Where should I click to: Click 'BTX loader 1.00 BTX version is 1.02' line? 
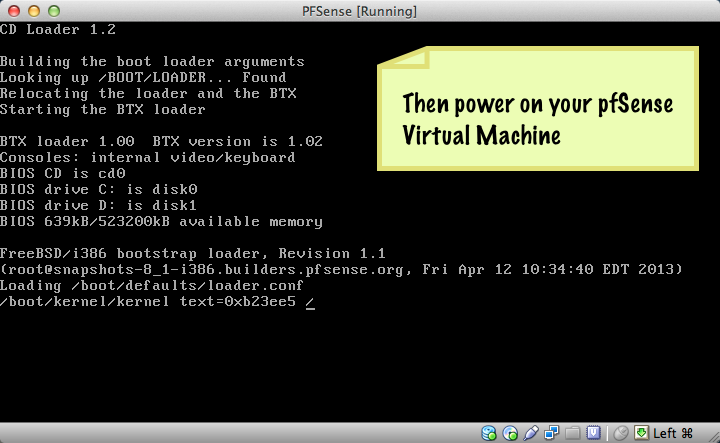tap(161, 141)
